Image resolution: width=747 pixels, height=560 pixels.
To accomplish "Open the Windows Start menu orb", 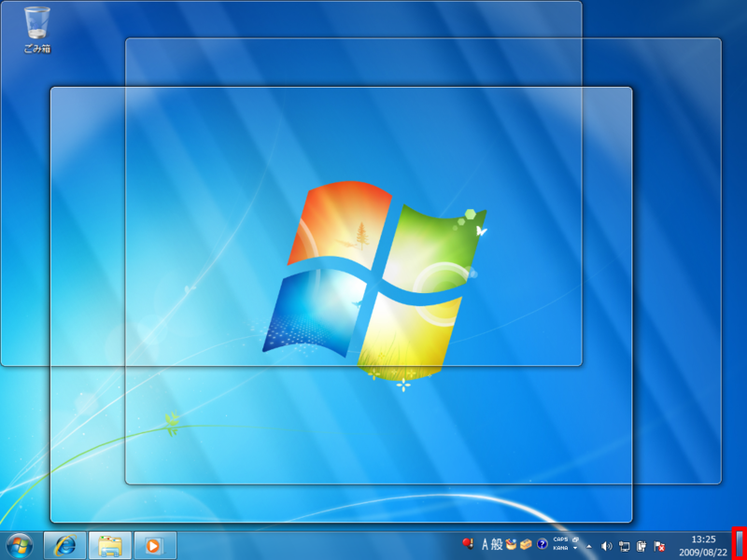I will pyautogui.click(x=20, y=546).
